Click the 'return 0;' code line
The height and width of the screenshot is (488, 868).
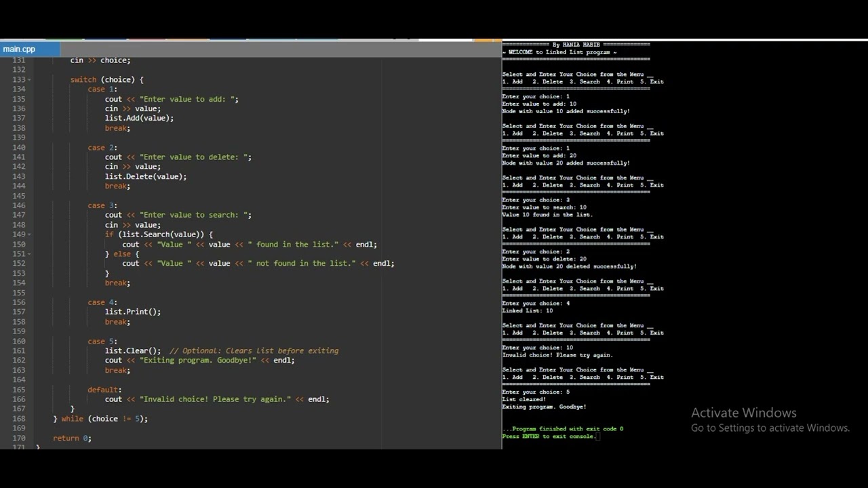pyautogui.click(x=72, y=438)
